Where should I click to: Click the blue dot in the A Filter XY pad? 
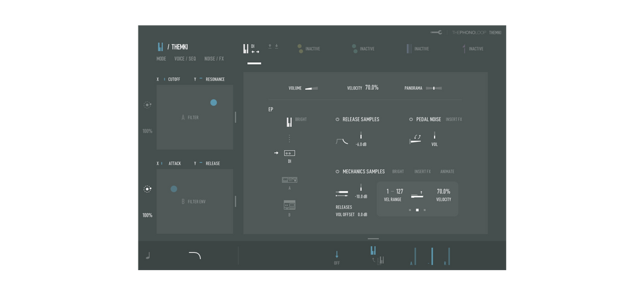click(x=214, y=102)
